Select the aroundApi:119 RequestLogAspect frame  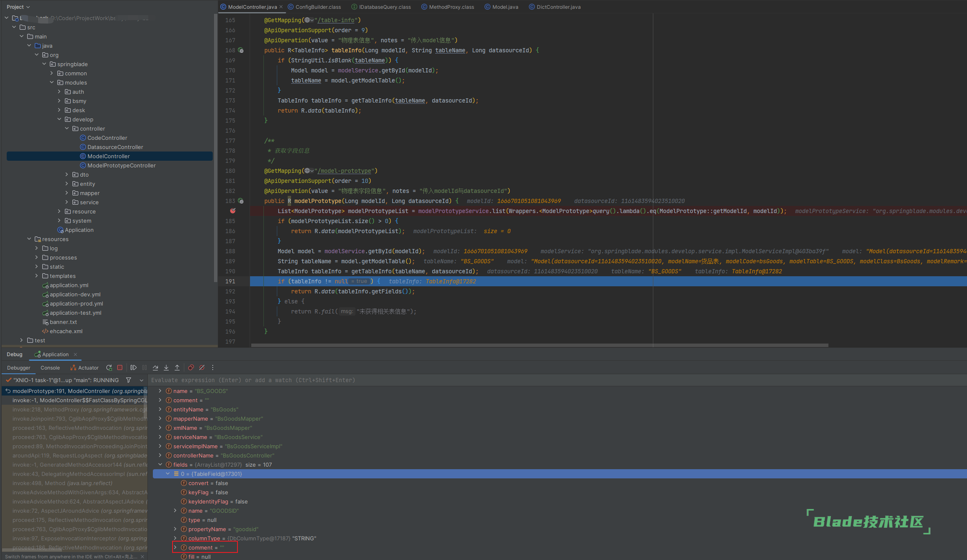(x=75, y=455)
